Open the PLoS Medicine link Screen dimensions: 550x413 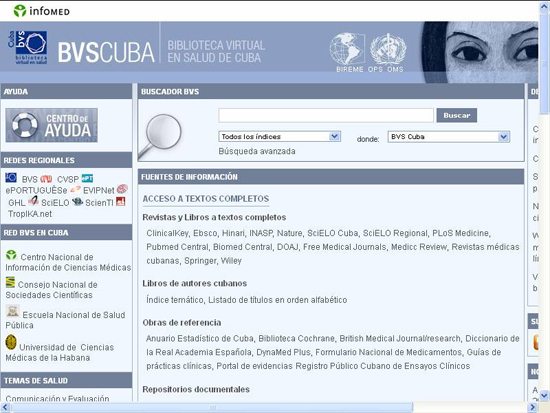point(461,233)
